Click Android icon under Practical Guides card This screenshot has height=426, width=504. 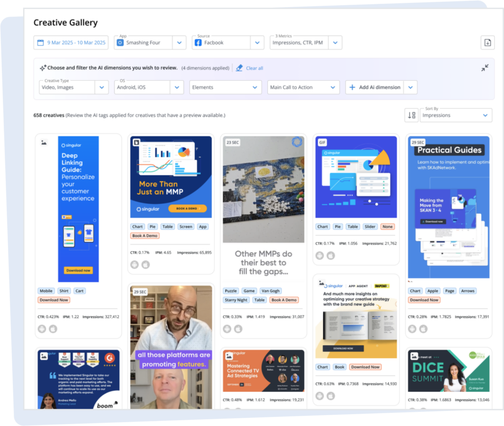tap(412, 329)
